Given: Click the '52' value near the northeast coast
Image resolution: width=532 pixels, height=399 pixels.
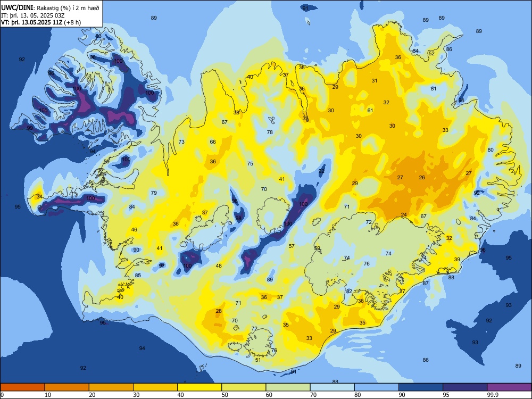Looking at the screenshot, I should (431, 54).
